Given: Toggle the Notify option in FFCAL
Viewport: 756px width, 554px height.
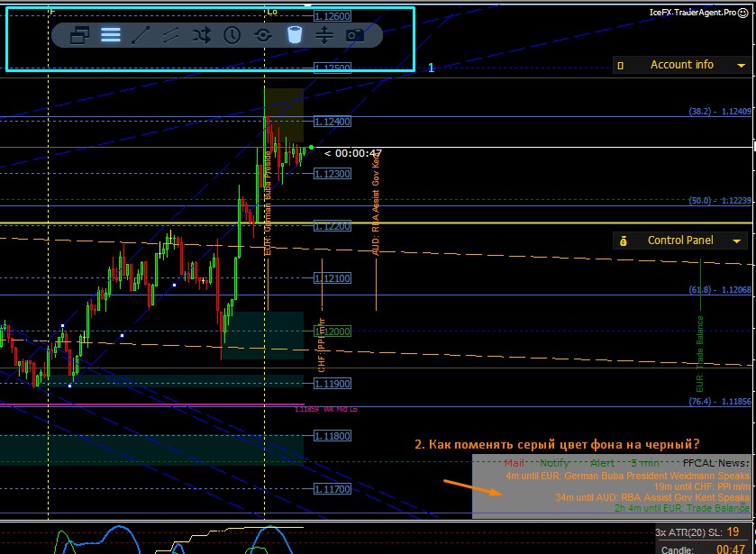Looking at the screenshot, I should pyautogui.click(x=554, y=463).
